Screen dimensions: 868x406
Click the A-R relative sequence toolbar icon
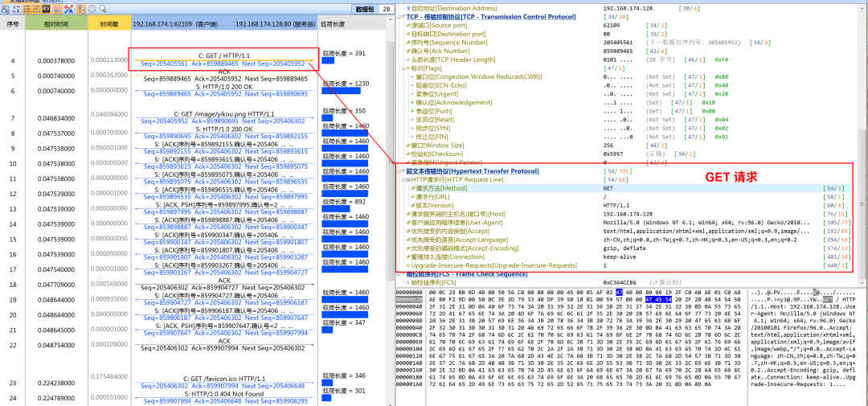tap(16, 9)
